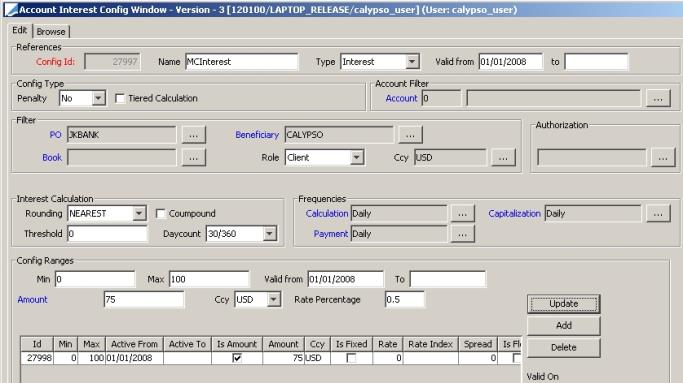The image size is (683, 383).
Task: Click the window icon in the title bar
Action: tap(11, 10)
